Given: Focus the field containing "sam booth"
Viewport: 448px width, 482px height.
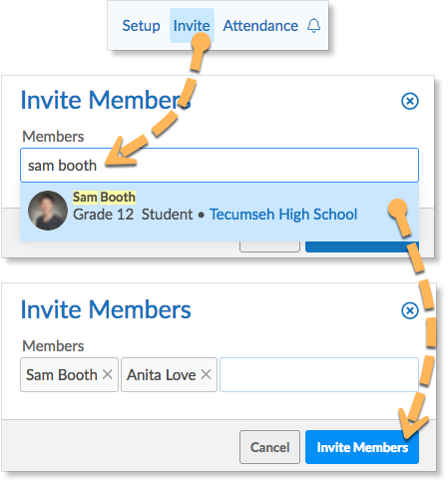Looking at the screenshot, I should pos(220,166).
